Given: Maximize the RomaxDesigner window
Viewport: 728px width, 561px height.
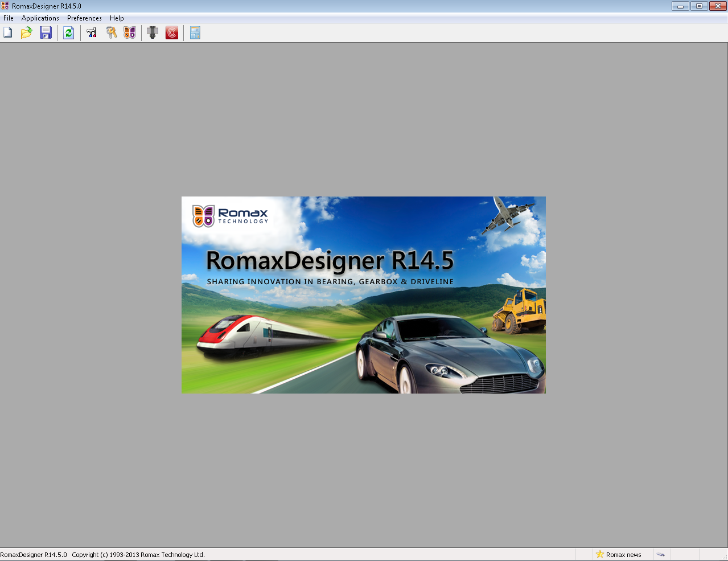Looking at the screenshot, I should [x=699, y=6].
